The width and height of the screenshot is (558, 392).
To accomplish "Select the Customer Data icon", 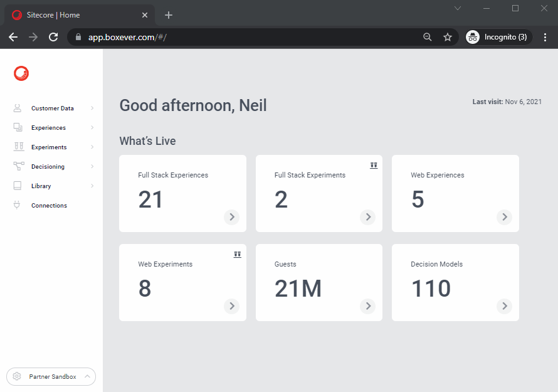I will [17, 108].
